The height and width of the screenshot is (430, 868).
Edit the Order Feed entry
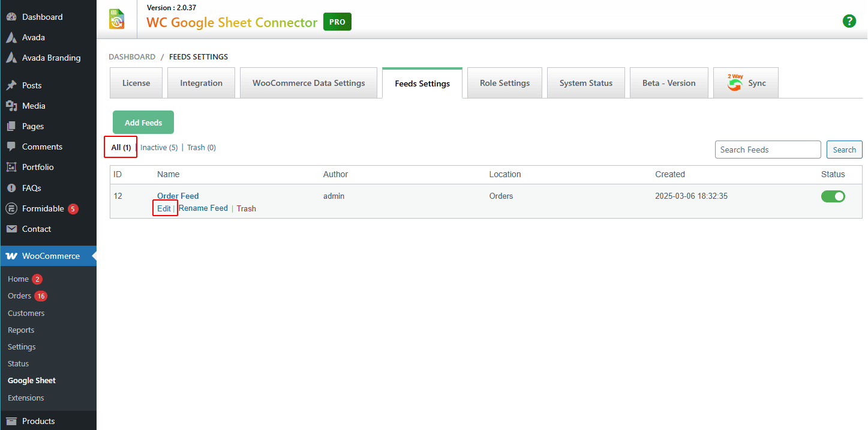[164, 208]
